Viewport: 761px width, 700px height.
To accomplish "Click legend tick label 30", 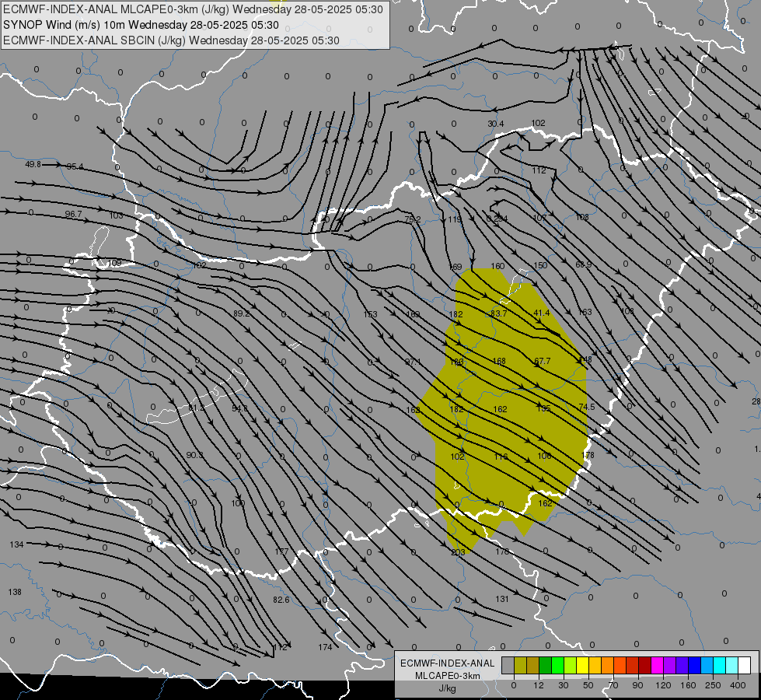I will click(564, 685).
